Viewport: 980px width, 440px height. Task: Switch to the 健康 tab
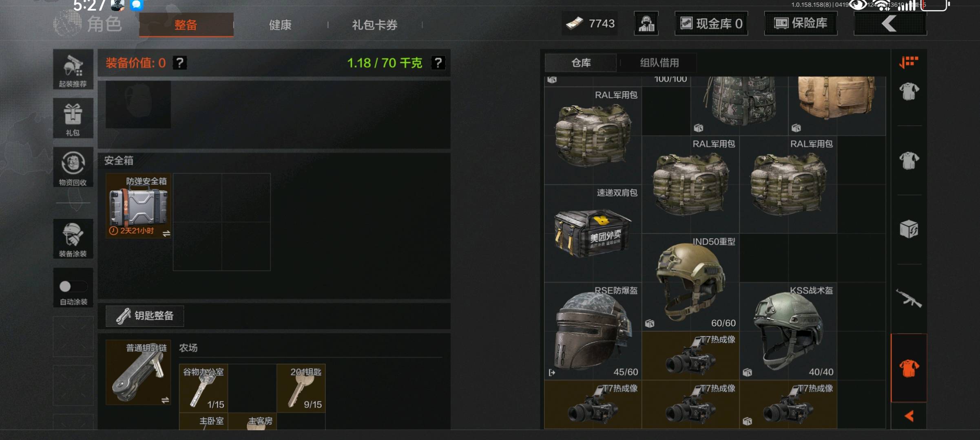pyautogui.click(x=280, y=25)
